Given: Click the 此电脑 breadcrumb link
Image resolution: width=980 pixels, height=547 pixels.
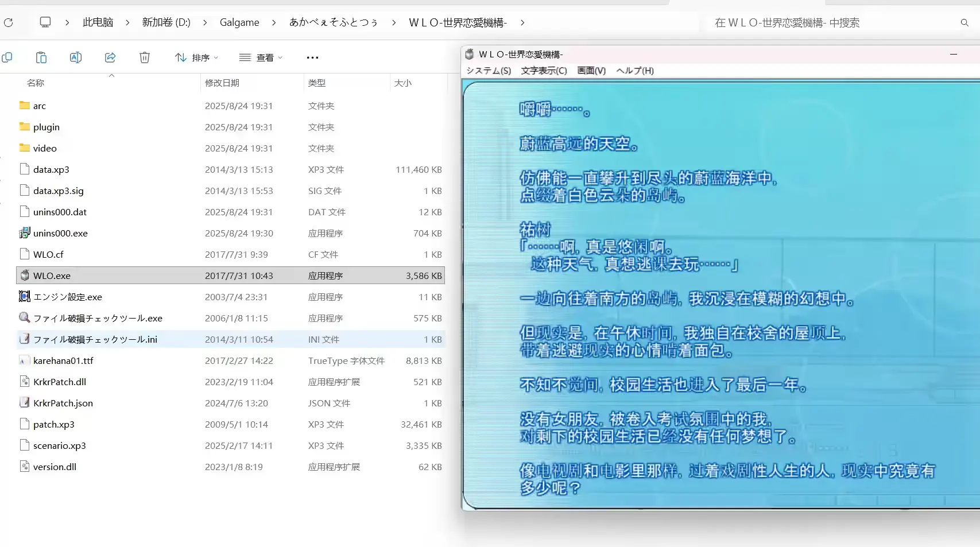Looking at the screenshot, I should pos(98,22).
